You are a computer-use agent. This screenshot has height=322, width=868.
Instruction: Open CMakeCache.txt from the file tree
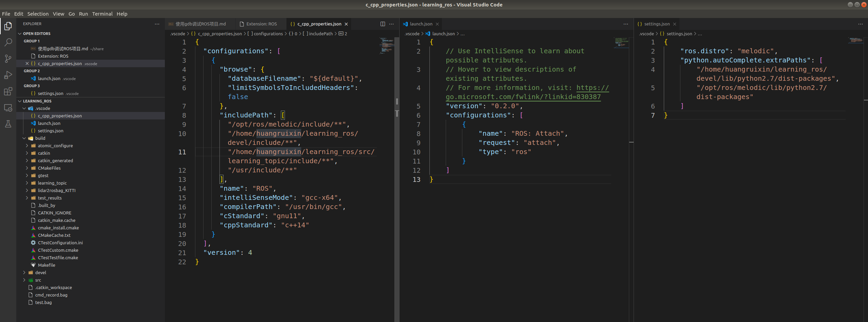(54, 235)
